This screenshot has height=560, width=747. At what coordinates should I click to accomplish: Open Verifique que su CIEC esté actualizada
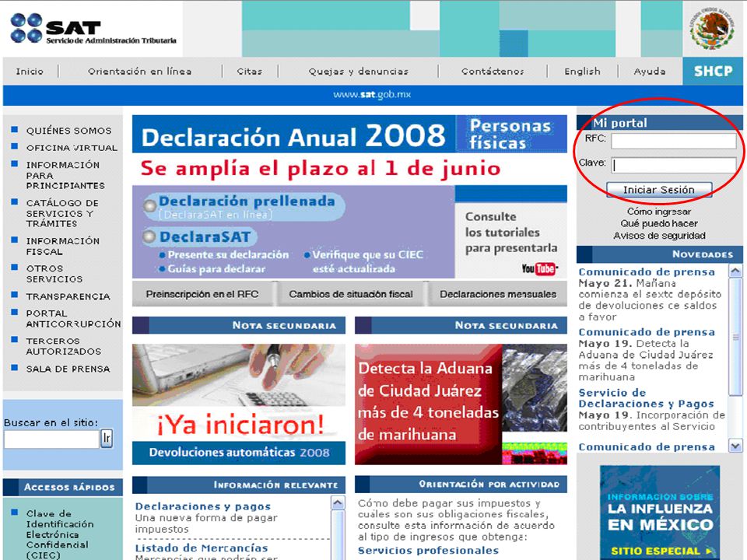click(x=368, y=261)
